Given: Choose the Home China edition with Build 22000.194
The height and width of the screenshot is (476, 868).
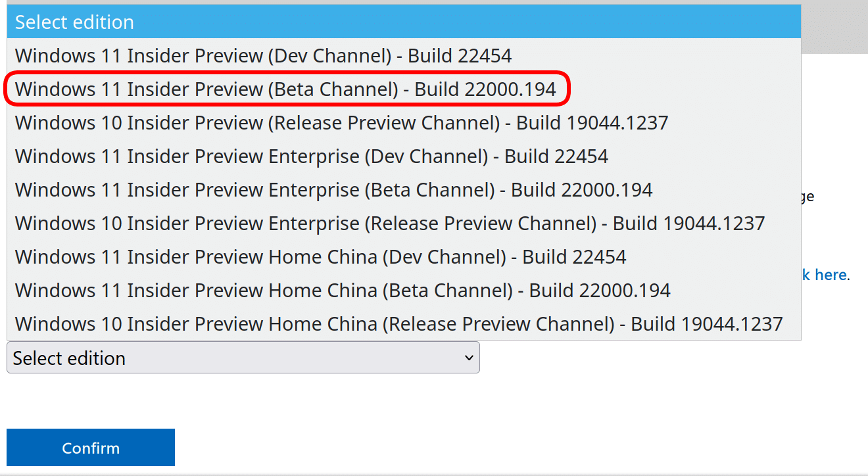Looking at the screenshot, I should point(343,291).
